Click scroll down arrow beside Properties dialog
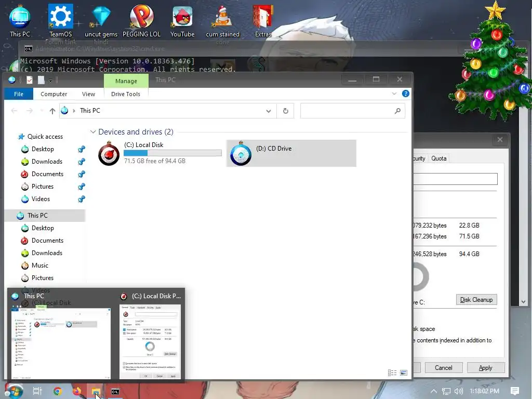The image size is (532, 399). [x=523, y=302]
